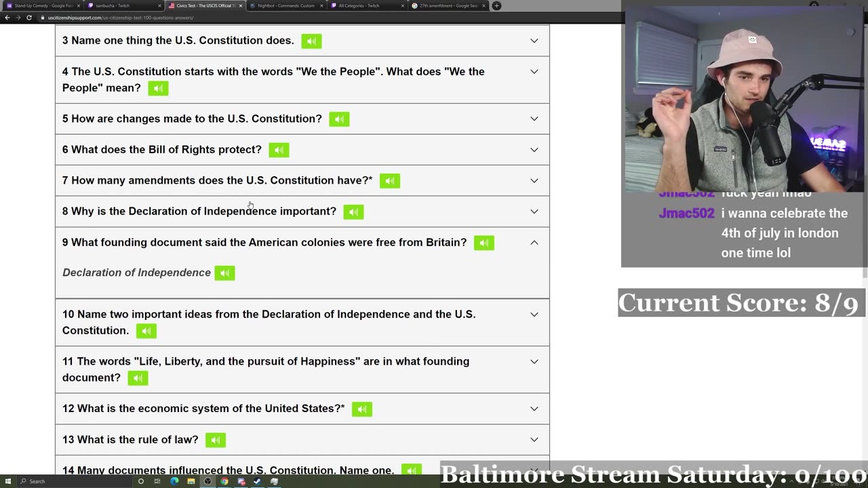Play audio for question 11 Life, Liberty

coord(138,378)
